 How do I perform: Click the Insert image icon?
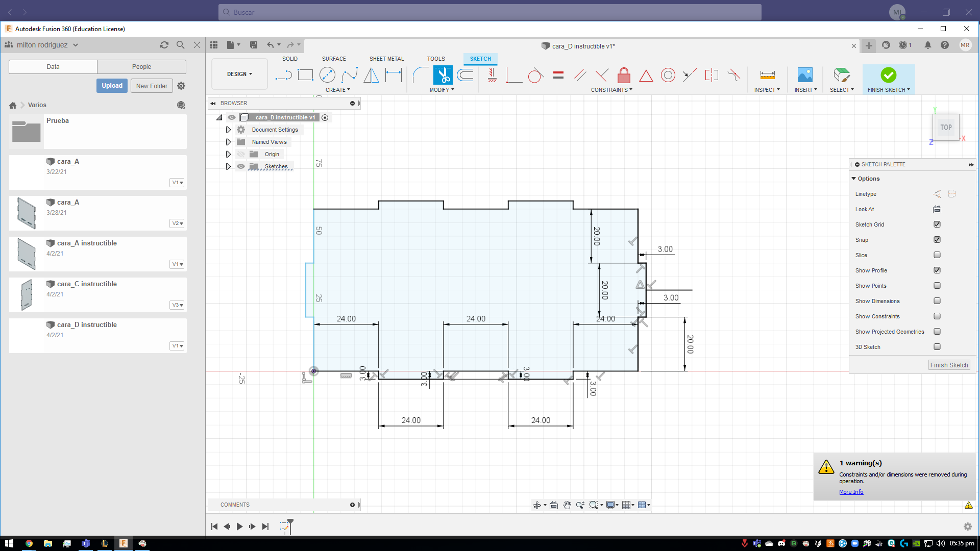pyautogui.click(x=805, y=76)
